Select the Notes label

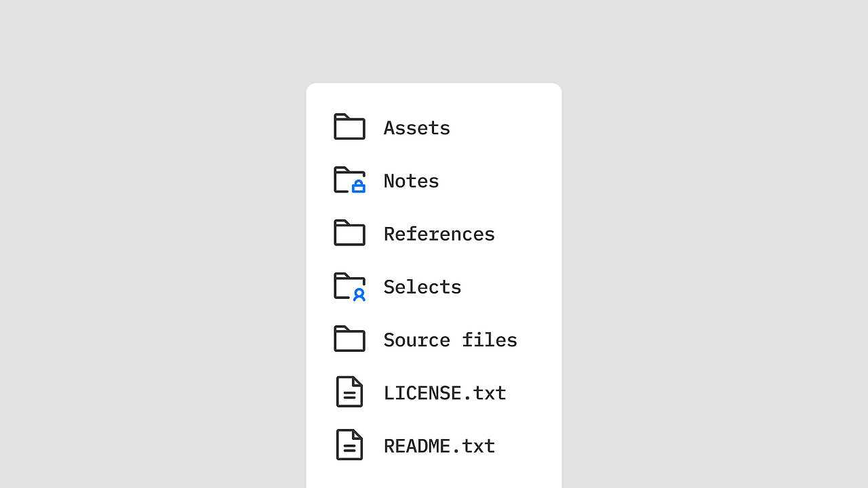point(412,180)
